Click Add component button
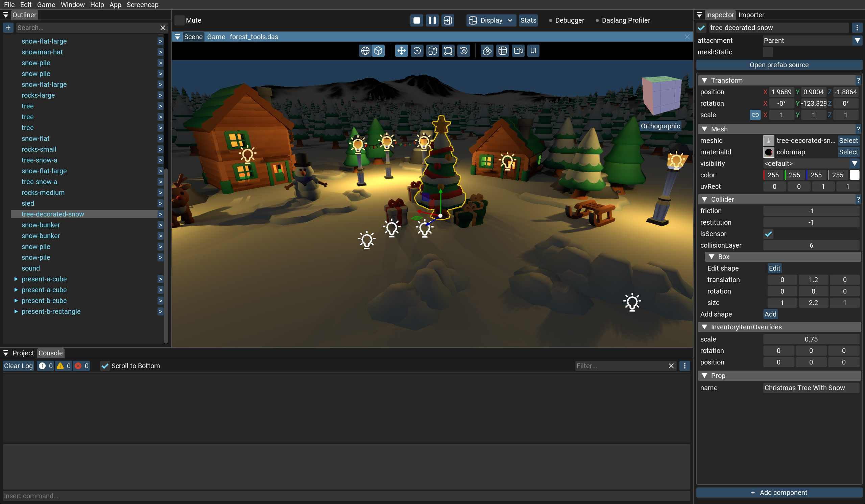 coord(779,492)
